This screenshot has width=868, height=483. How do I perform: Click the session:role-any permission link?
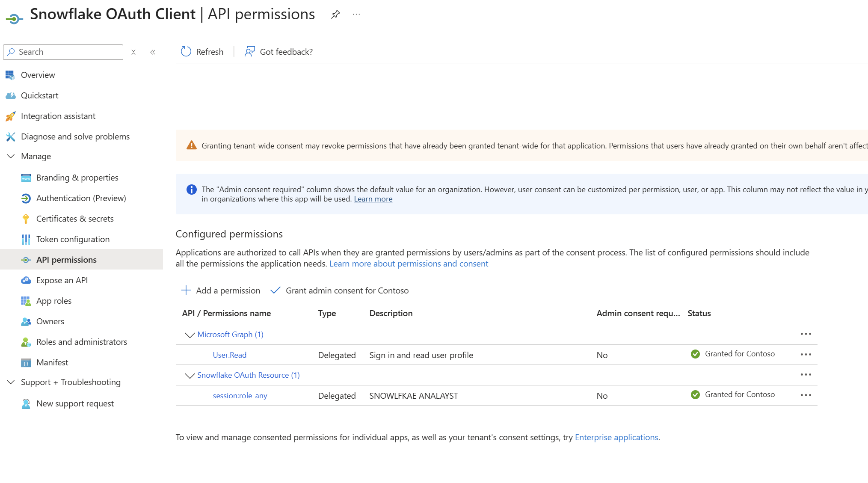(x=240, y=396)
